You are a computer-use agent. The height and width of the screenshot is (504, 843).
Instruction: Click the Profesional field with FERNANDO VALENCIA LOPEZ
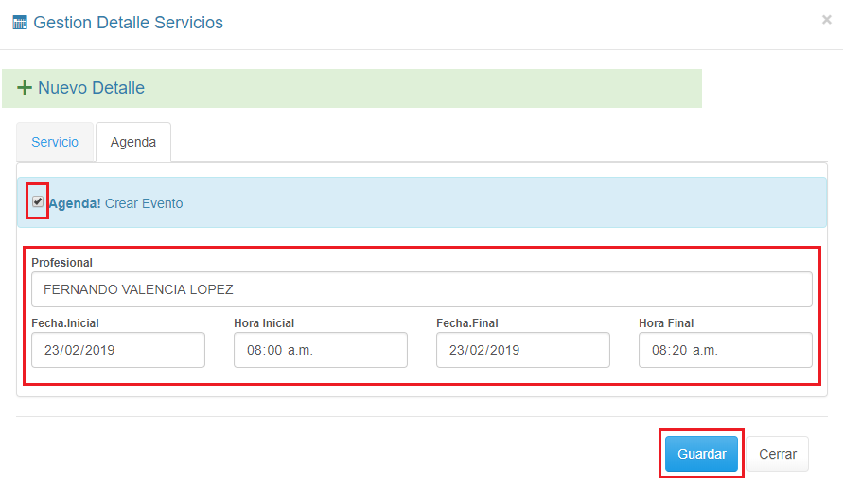[x=421, y=289]
